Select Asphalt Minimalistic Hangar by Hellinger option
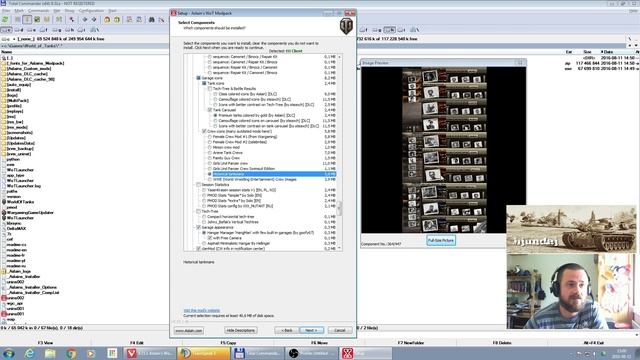Screen dimensions: 640x360 pos(204,243)
